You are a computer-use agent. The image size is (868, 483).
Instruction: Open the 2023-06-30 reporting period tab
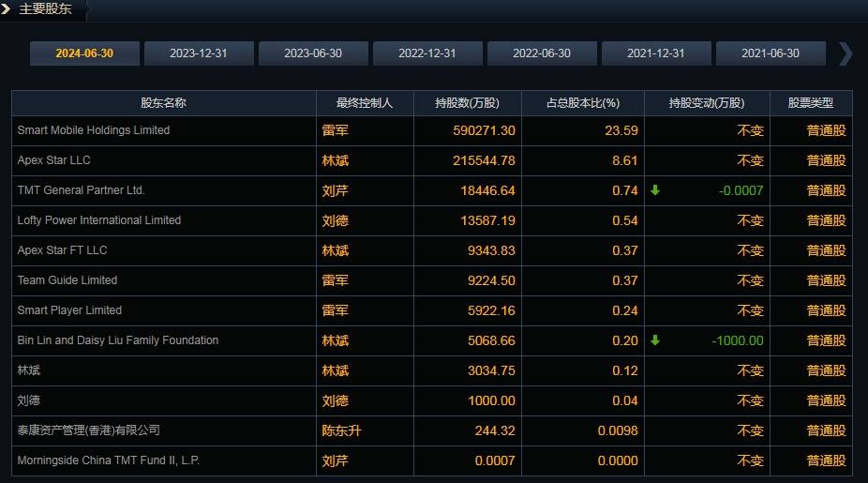pyautogui.click(x=313, y=53)
